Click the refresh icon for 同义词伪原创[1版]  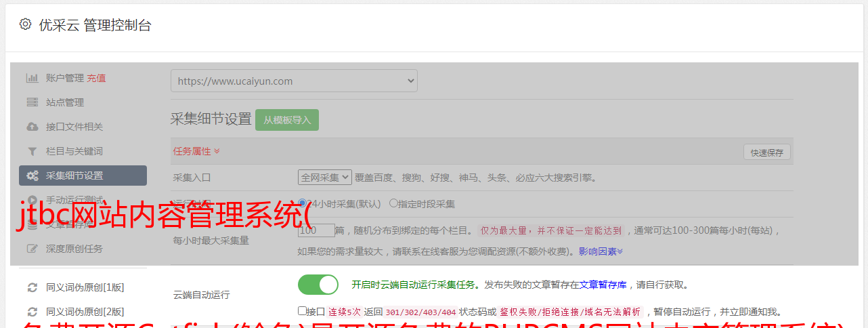(x=32, y=287)
